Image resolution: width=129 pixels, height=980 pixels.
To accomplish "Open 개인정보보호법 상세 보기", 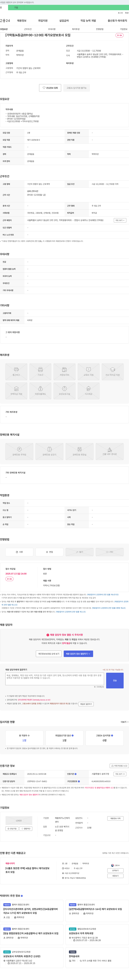I will pyautogui.click(x=49, y=654).
